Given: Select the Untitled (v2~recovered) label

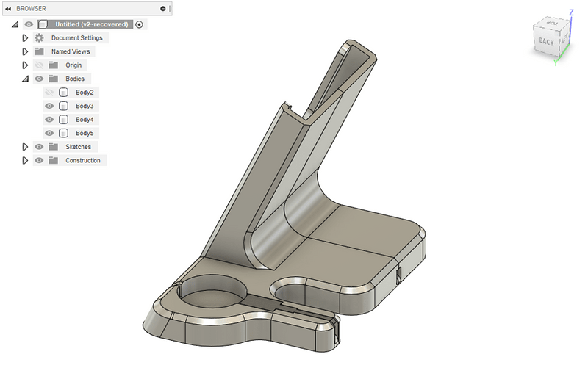Looking at the screenshot, I should tap(92, 24).
